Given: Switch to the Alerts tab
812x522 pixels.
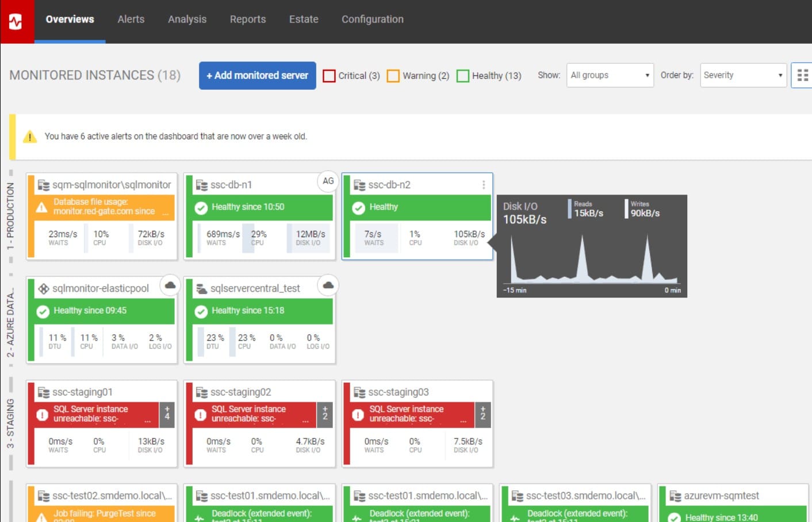Looking at the screenshot, I should pos(131,19).
